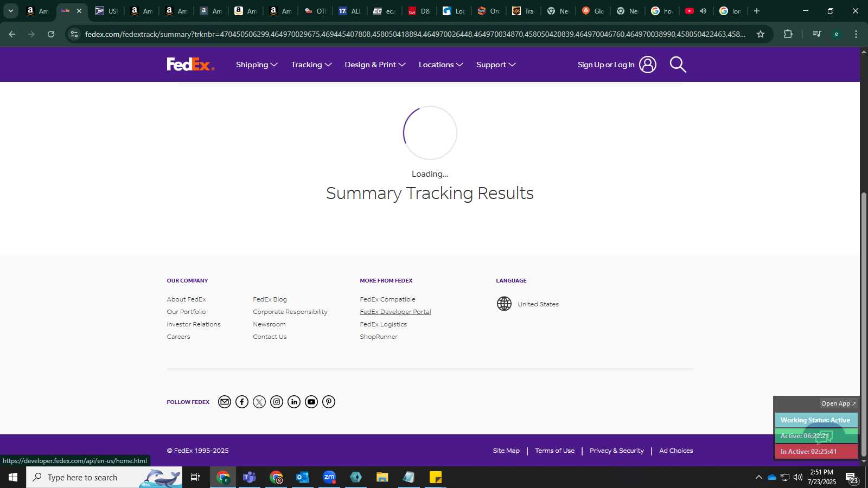Switch to the YouTube audio tab
The image size is (868, 488).
pos(696,11)
